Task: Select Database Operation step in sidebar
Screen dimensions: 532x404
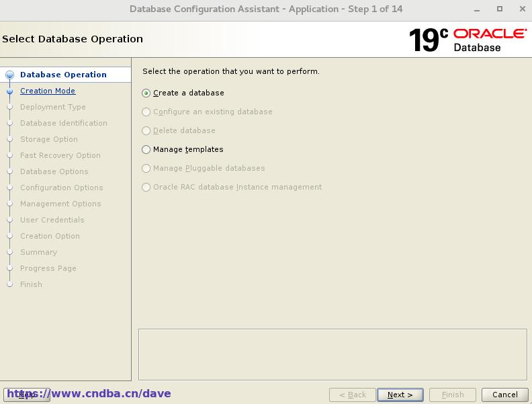Action: pyautogui.click(x=63, y=75)
